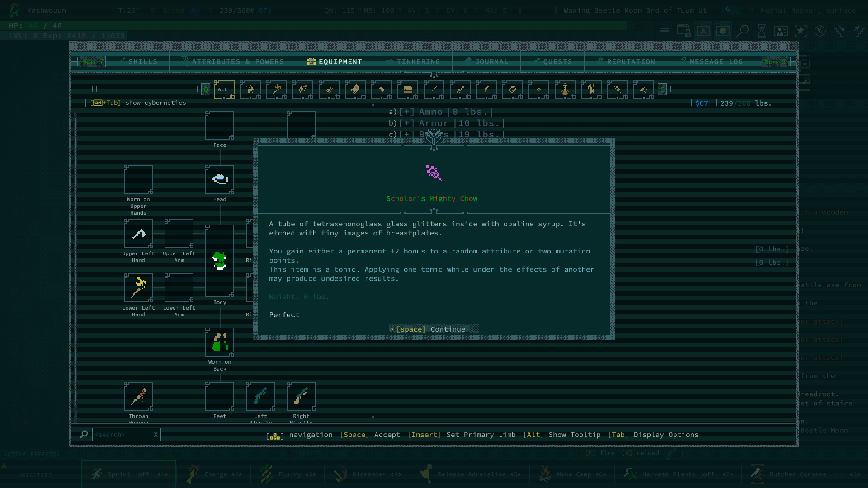
Task: Click the Scholar's Mighty Chow item icon
Action: pos(434,173)
